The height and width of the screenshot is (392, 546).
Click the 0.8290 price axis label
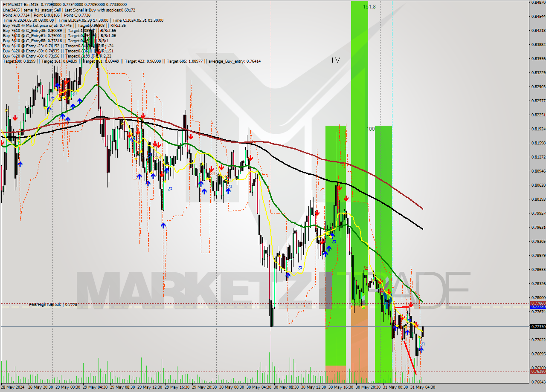538,86
